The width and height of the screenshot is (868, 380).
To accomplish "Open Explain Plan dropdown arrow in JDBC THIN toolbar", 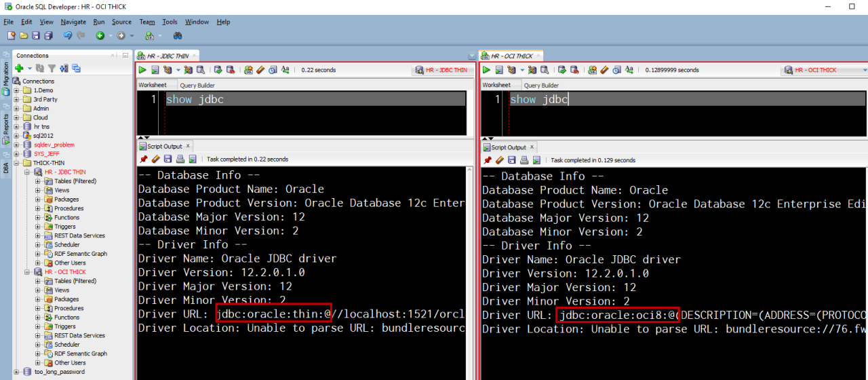I will [179, 70].
